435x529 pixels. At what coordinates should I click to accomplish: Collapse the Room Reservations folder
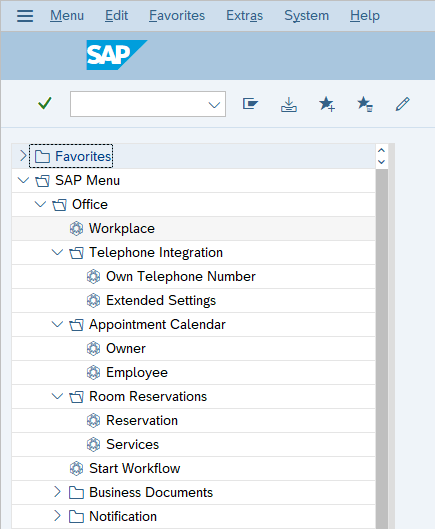point(57,396)
